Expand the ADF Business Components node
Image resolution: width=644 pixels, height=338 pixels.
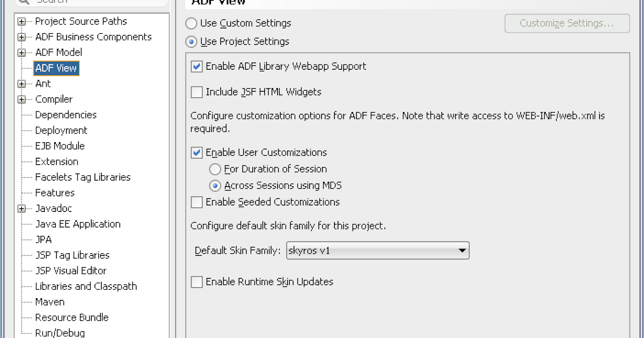click(21, 36)
